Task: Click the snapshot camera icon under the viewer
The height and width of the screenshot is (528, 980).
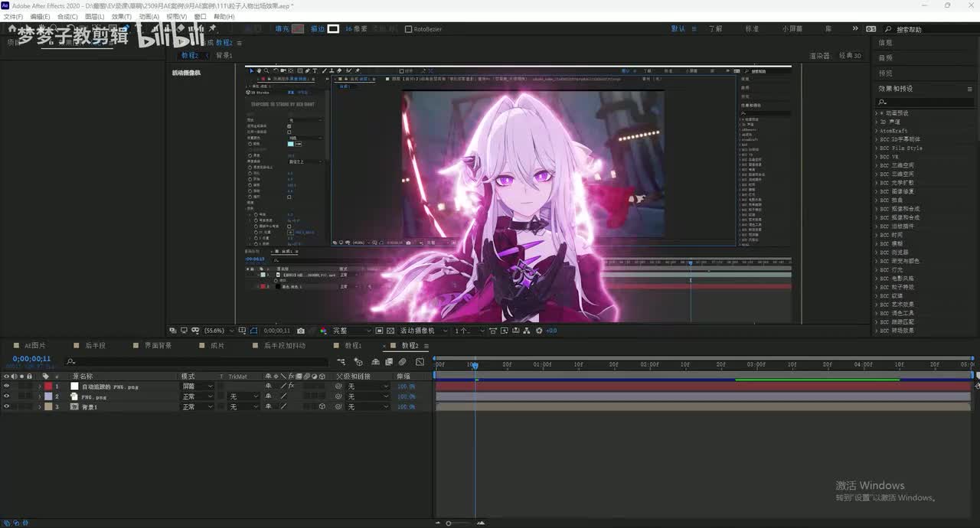Action: click(301, 331)
